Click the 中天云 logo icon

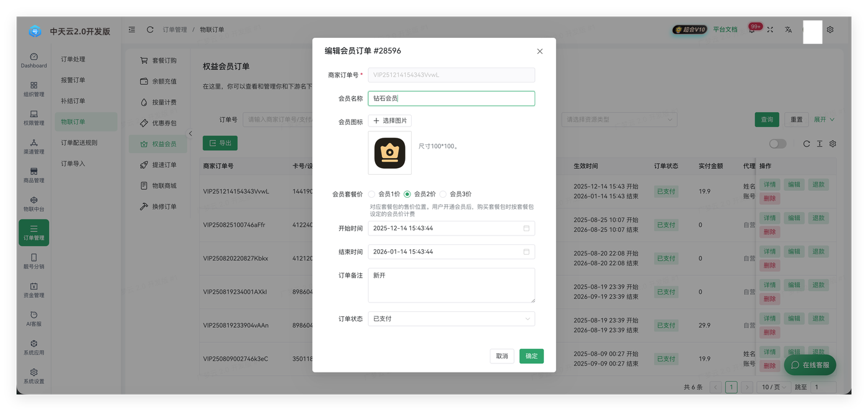[35, 31]
